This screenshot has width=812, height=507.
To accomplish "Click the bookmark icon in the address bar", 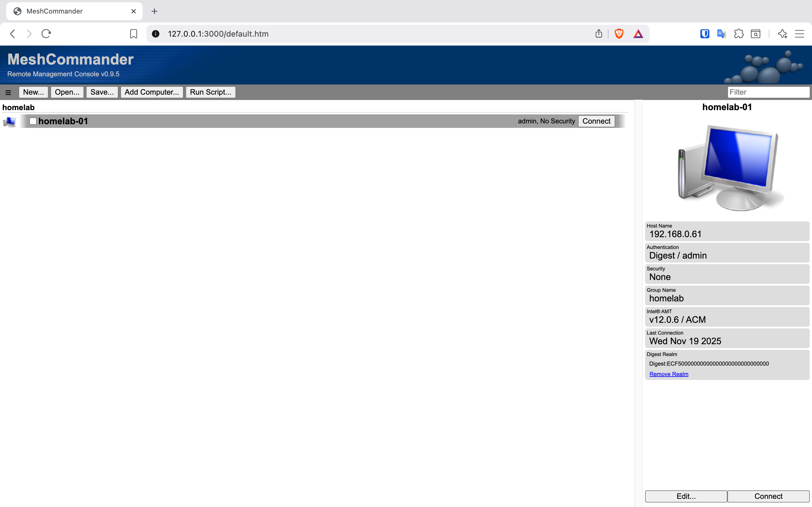I will 134,34.
